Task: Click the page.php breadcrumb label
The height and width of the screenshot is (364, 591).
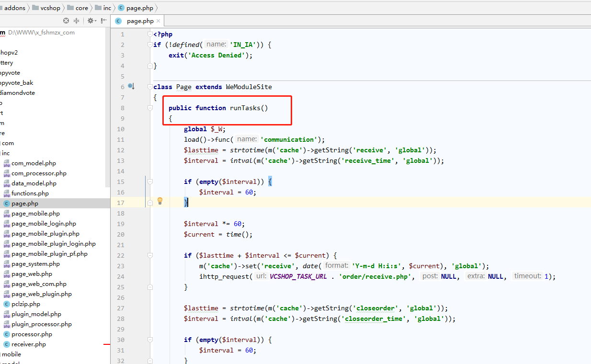Action: [139, 8]
